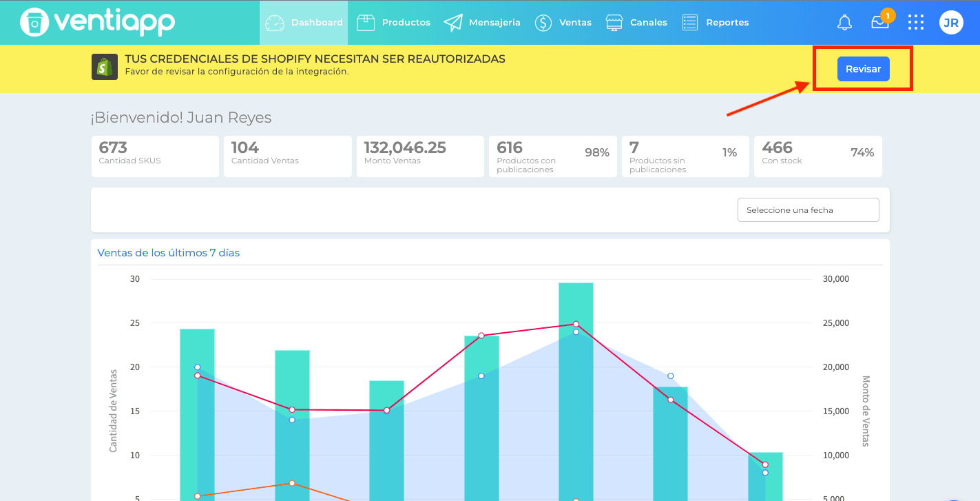This screenshot has height=501, width=980.
Task: Click the ventiapp logo
Action: pyautogui.click(x=98, y=22)
